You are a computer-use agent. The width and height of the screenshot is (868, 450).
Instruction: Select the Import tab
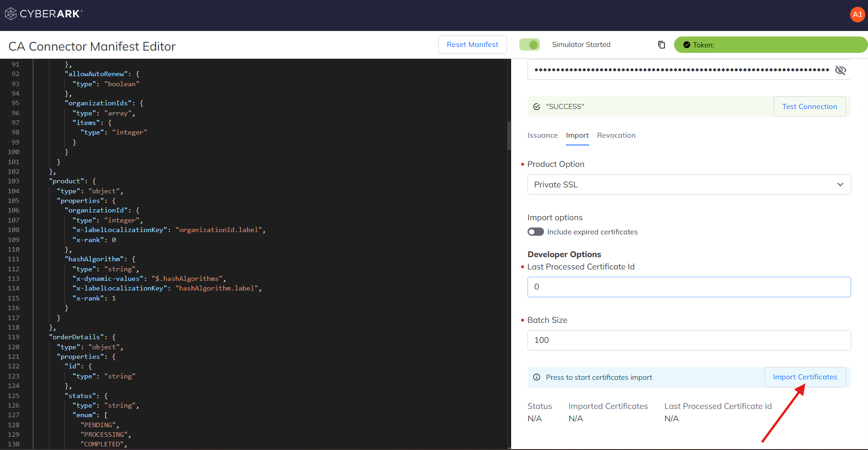point(577,135)
